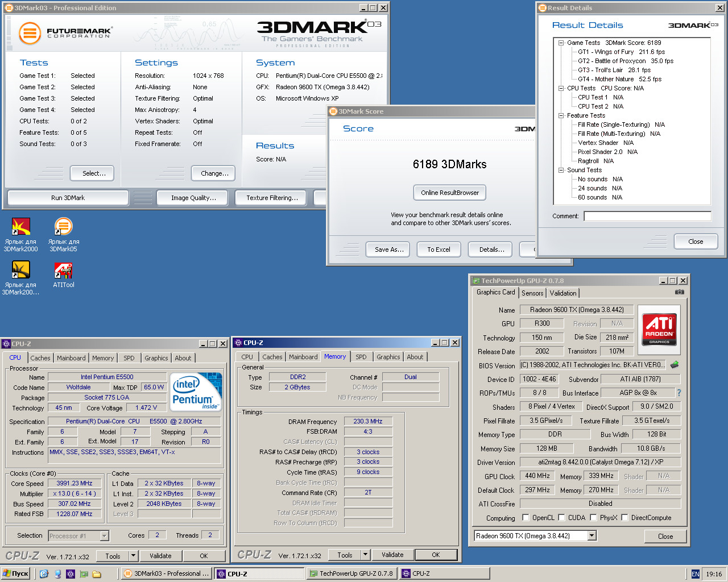Viewport: 728px width, 582px height.
Task: Select GT3 - Troll's Lair result row
Action: 614,70
